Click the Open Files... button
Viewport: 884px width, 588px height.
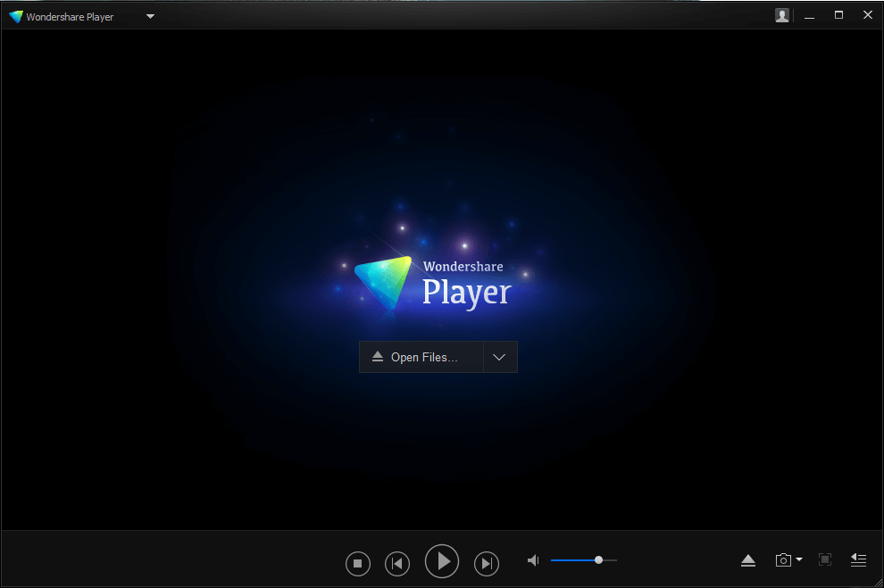pyautogui.click(x=421, y=357)
